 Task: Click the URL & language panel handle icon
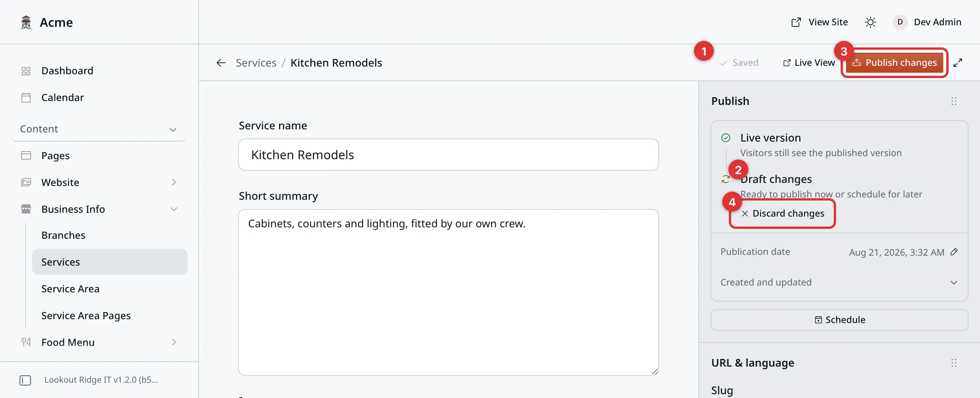pos(954,363)
